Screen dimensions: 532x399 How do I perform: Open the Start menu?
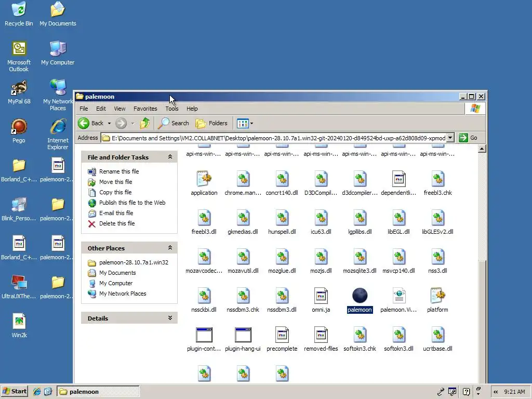[14, 392]
